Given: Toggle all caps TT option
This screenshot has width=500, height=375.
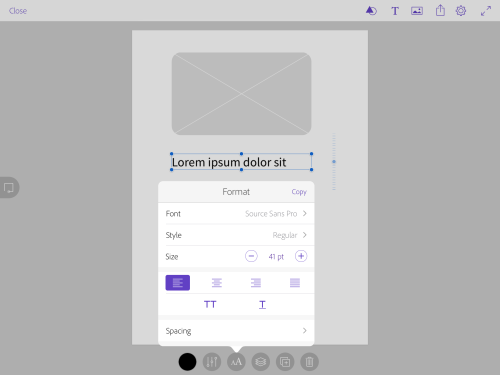Looking at the screenshot, I should coord(210,304).
